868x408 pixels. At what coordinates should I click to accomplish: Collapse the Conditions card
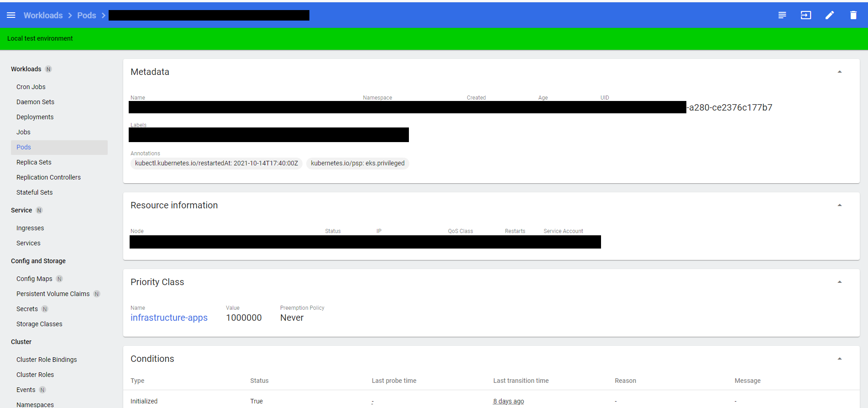click(x=840, y=359)
